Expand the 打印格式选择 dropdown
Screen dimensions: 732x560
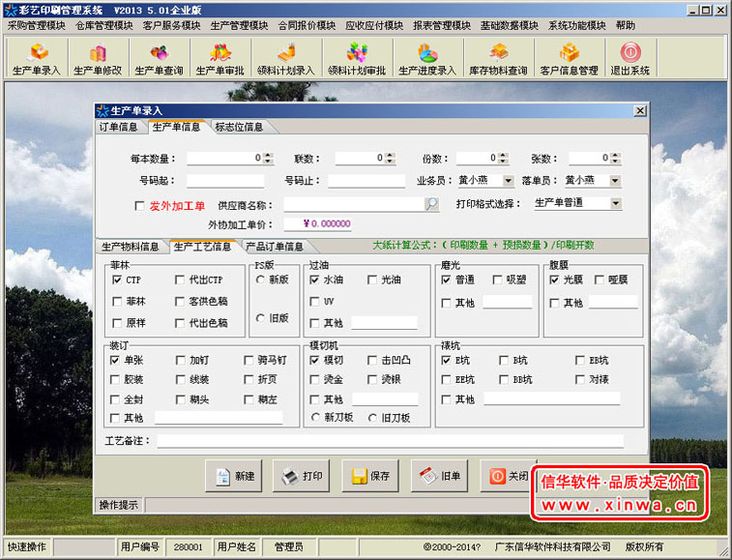coord(616,204)
